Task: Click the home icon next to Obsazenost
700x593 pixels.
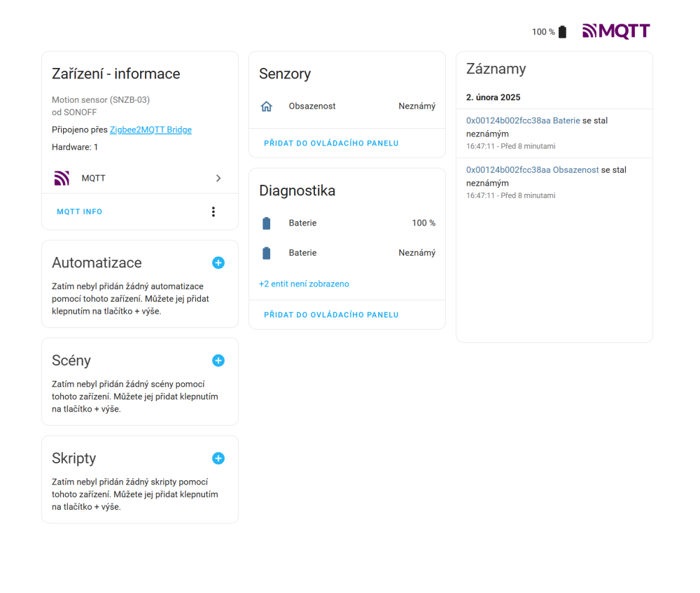Action: point(266,106)
